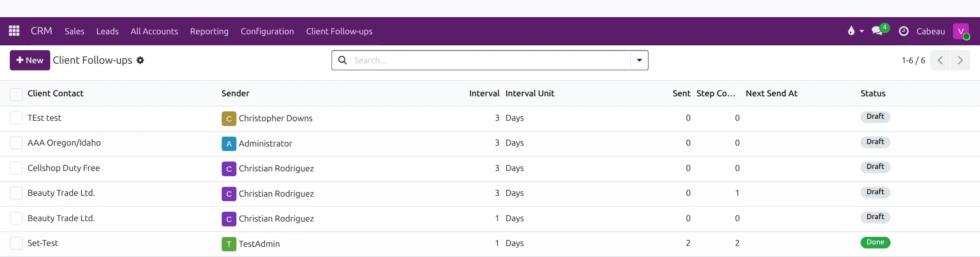The width and height of the screenshot is (980, 257).
Task: Sort by Client Contact column header
Action: (x=56, y=93)
